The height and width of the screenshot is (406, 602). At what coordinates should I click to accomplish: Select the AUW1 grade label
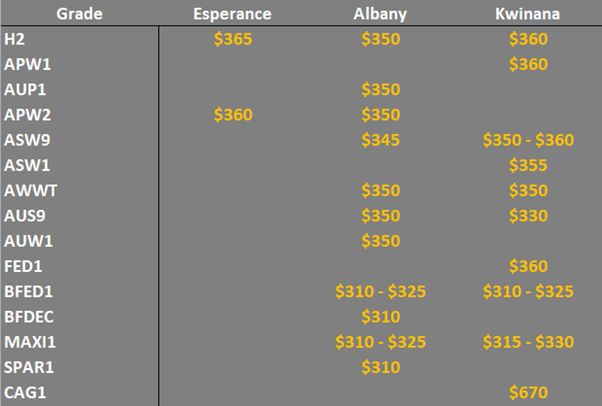point(28,241)
